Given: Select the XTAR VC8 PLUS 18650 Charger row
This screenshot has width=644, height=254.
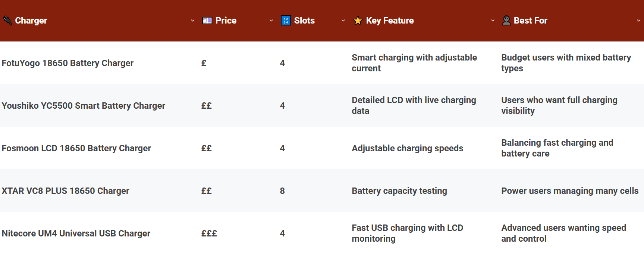Looking at the screenshot, I should pyautogui.click(x=66, y=191).
